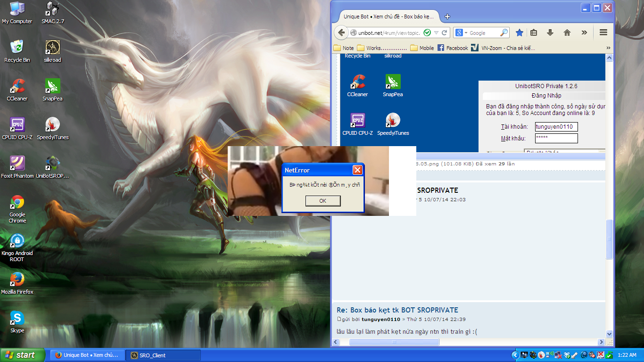Click vertical scrollbar down arrow
The image size is (644, 362).
pos(609,334)
